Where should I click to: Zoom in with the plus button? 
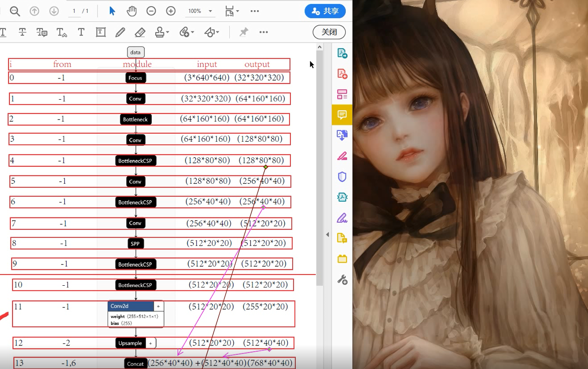171,11
